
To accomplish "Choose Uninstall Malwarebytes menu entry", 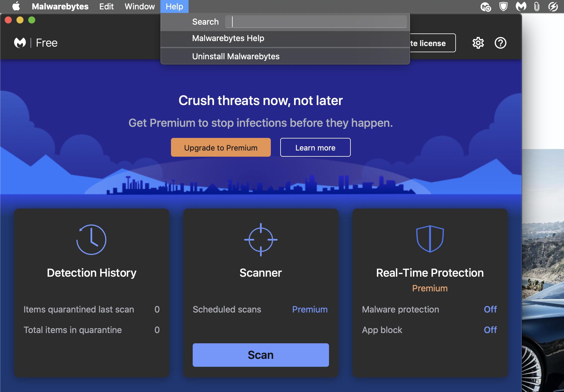I will pos(285,56).
